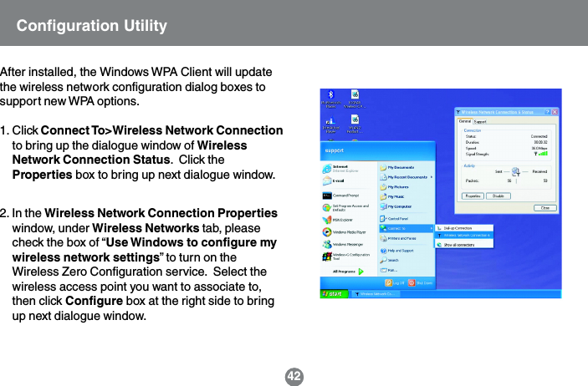
Task: Open My Music in the Start menu
Action: pyautogui.click(x=392, y=196)
